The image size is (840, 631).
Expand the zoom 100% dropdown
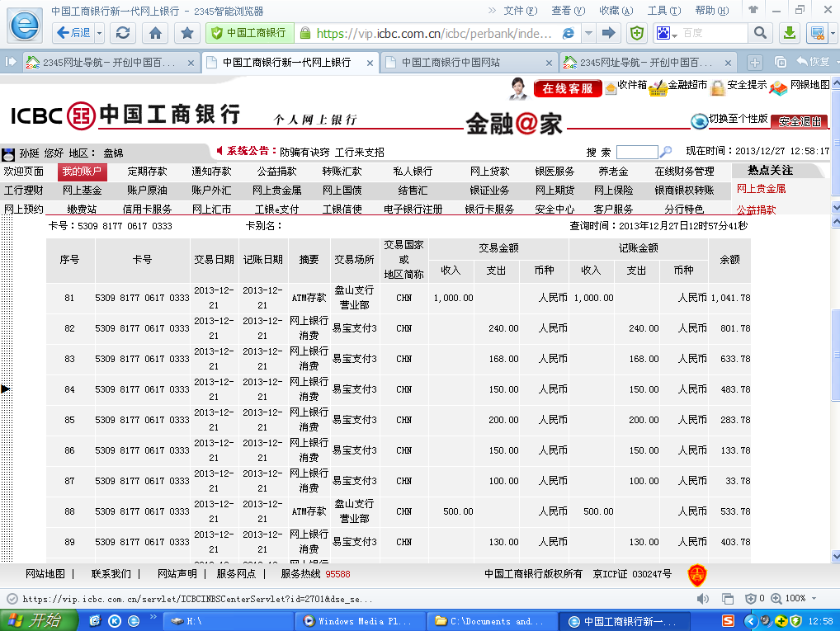click(813, 598)
